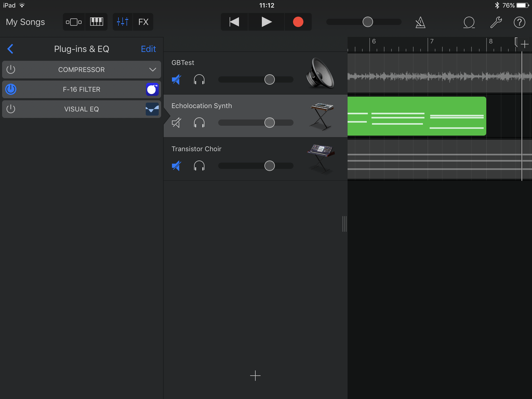Tap bar 8 on the ruler
The image size is (532, 399).
[491, 42]
